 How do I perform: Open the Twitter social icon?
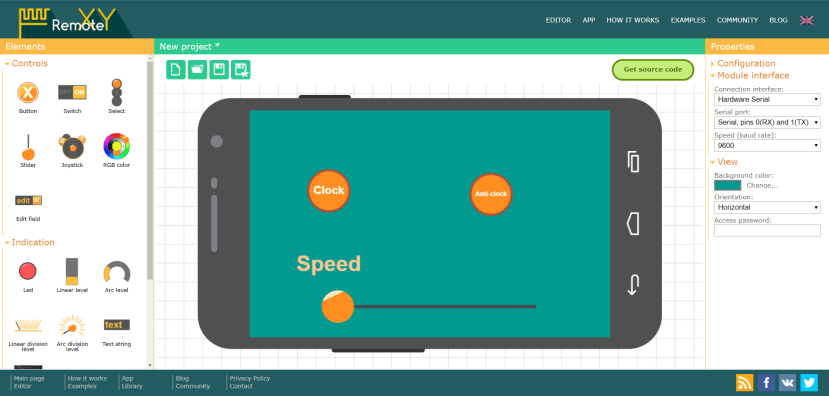(809, 382)
